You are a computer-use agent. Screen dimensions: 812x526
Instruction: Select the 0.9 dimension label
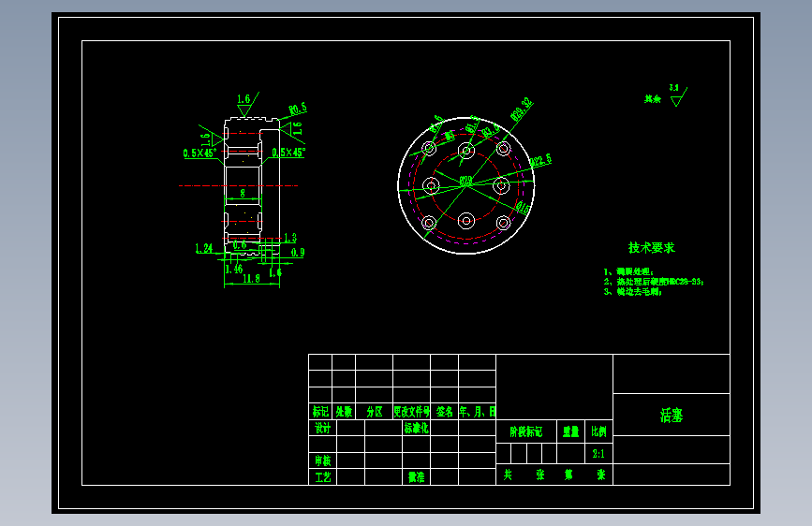298,253
